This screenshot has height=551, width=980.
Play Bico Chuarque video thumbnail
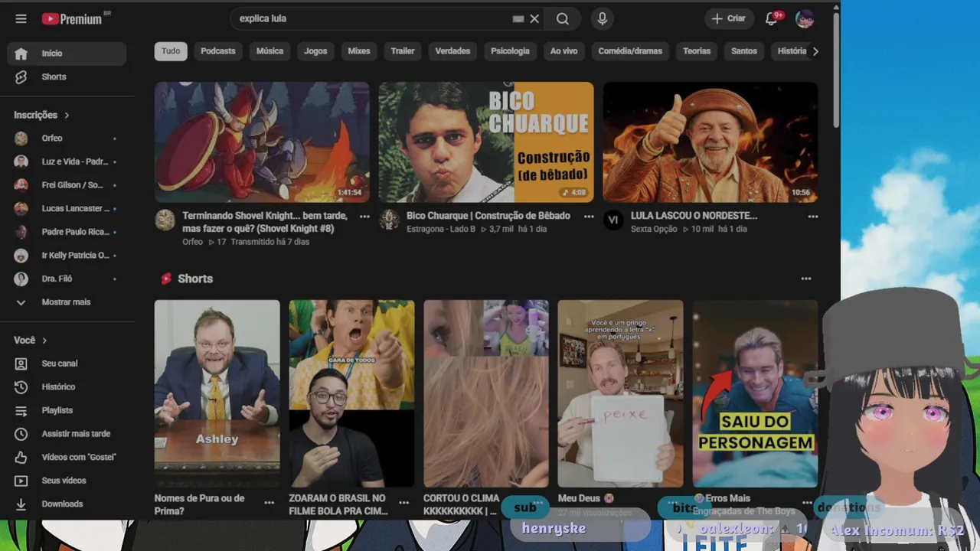[x=486, y=142]
